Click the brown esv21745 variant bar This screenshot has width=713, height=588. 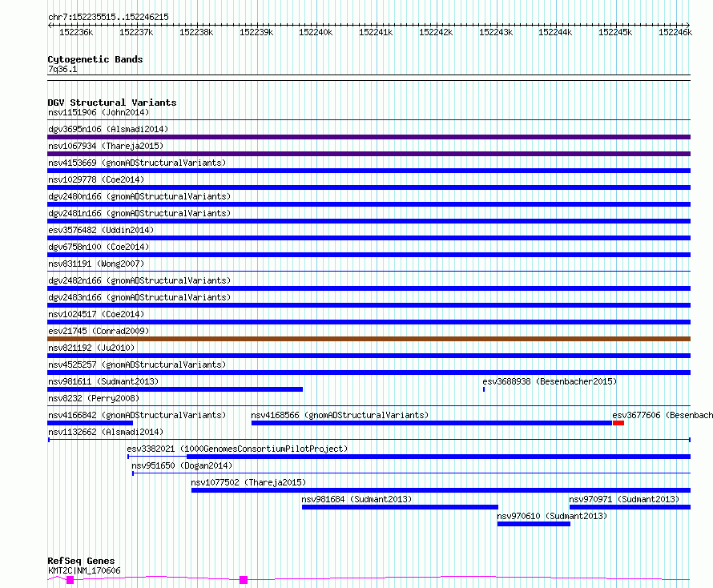(369, 339)
